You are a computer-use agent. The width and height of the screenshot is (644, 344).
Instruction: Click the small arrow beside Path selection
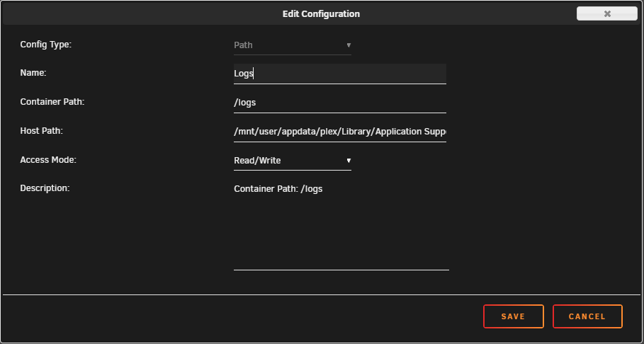pyautogui.click(x=349, y=45)
